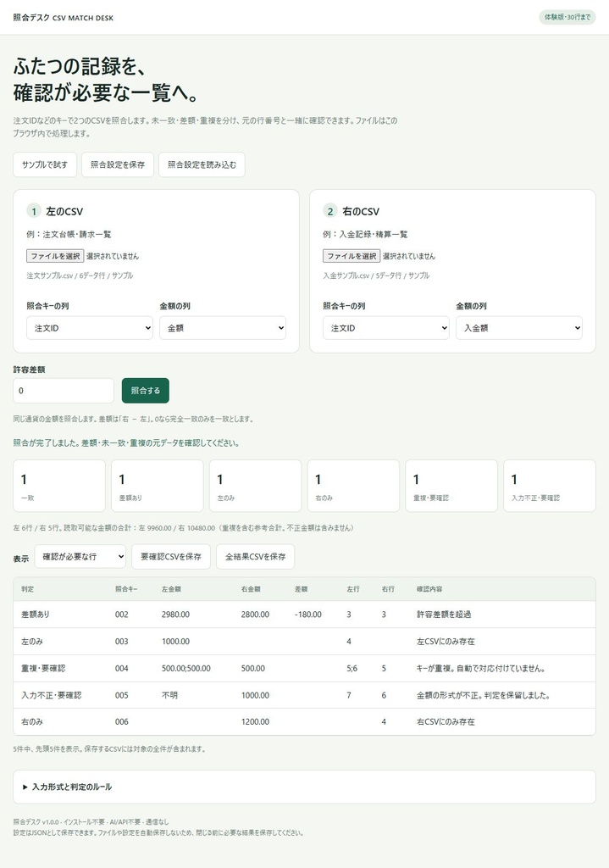609x868 pixels.
Task: Click the 右のみ cell in row 006
Action: coord(32,722)
